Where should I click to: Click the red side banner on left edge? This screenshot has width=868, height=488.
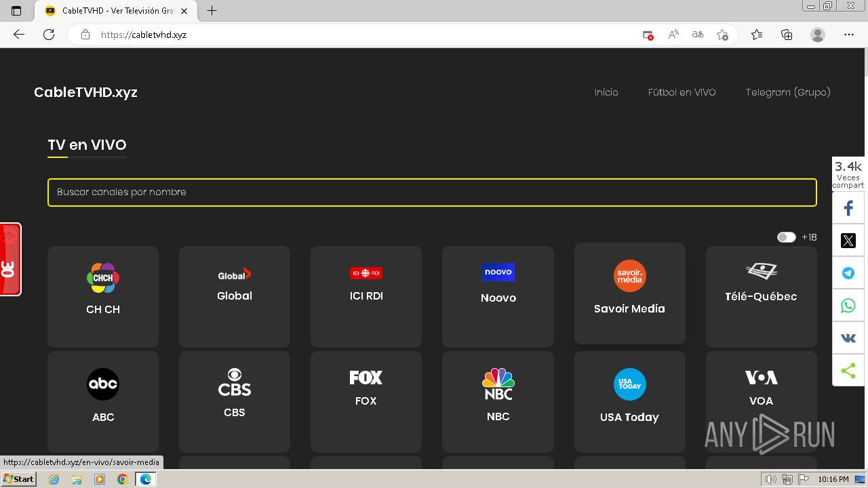click(x=10, y=260)
